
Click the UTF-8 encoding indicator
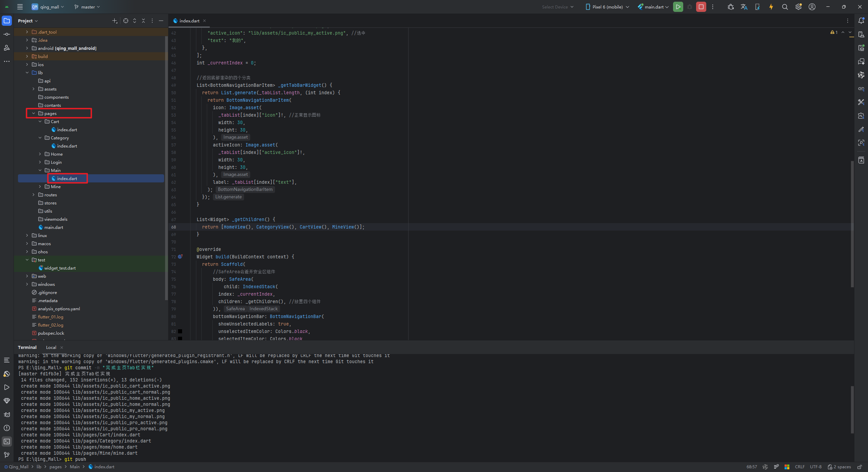[x=815, y=467]
